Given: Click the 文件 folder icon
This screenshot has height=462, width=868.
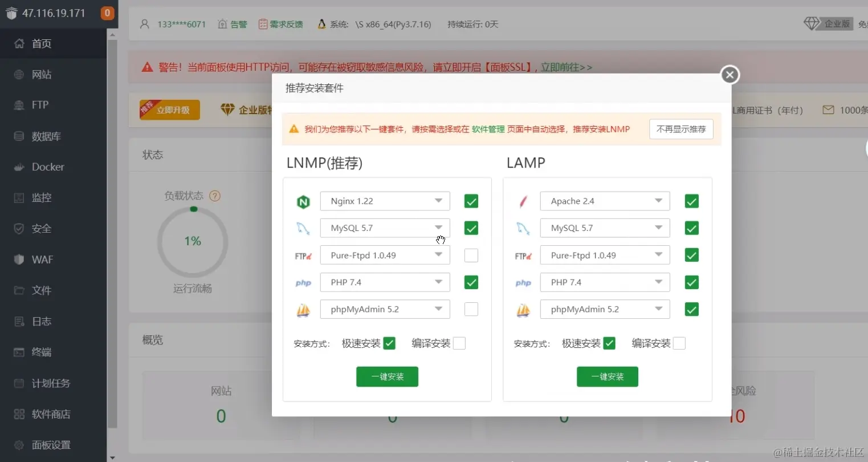Looking at the screenshot, I should click(19, 290).
